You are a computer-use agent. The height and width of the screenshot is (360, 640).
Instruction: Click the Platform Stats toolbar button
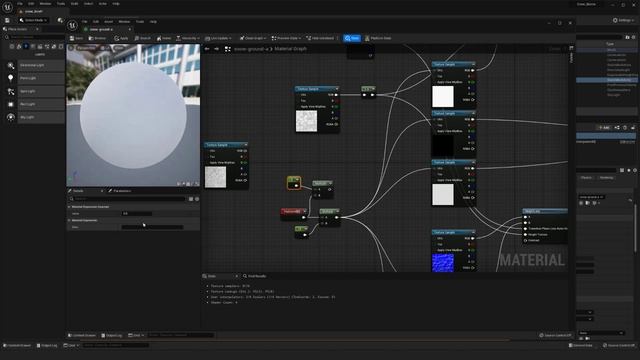378,38
